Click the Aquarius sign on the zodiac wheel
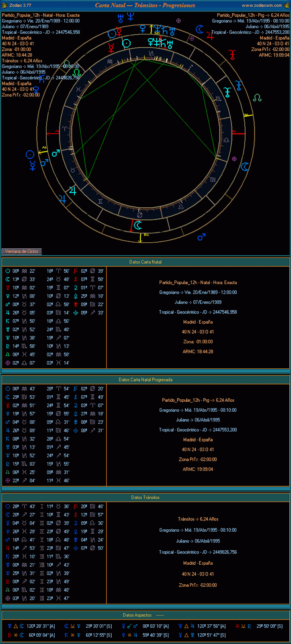Screen dimensions: 291x644 pos(109,61)
